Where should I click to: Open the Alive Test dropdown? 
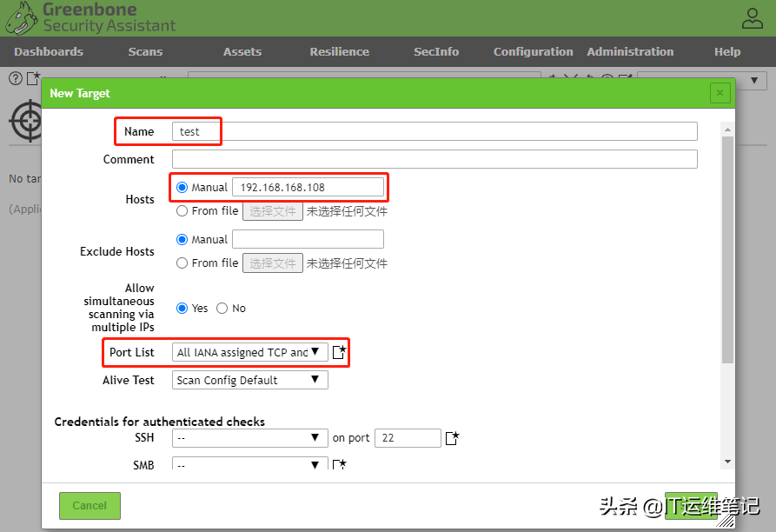click(x=249, y=379)
